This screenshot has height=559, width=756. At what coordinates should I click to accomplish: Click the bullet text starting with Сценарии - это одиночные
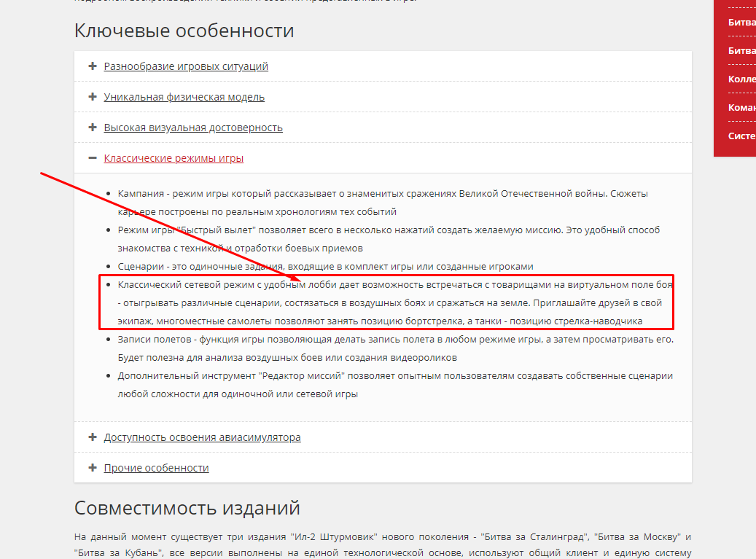click(325, 267)
